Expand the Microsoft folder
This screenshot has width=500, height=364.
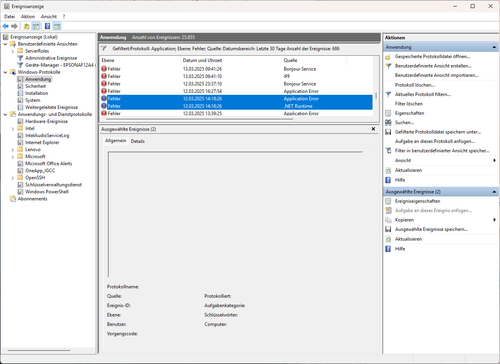pos(13,157)
